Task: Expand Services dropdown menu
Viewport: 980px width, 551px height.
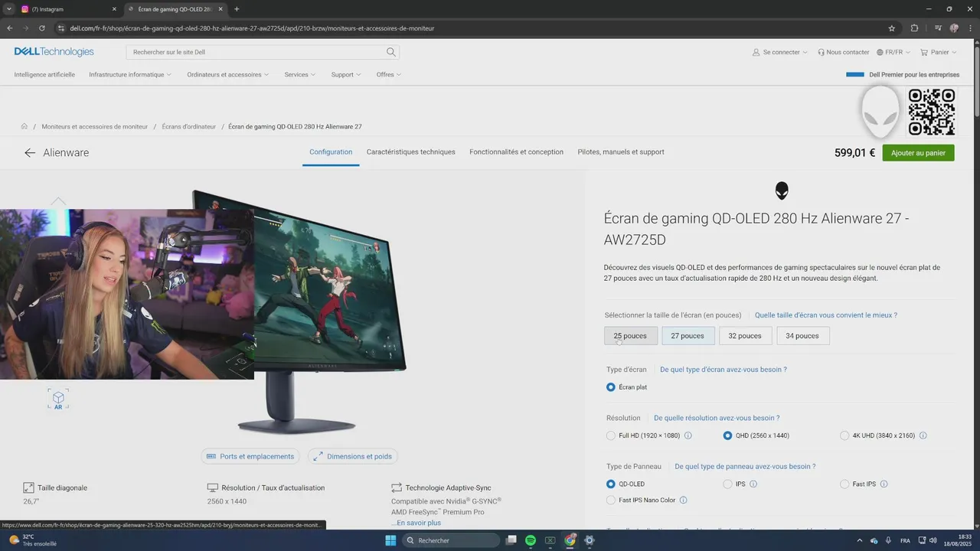Action: [x=300, y=74]
